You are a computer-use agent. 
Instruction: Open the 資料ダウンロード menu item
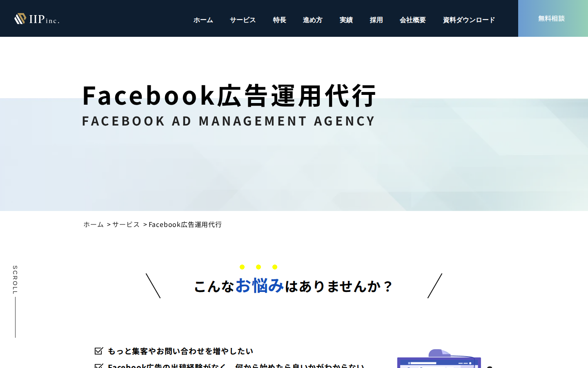click(469, 20)
